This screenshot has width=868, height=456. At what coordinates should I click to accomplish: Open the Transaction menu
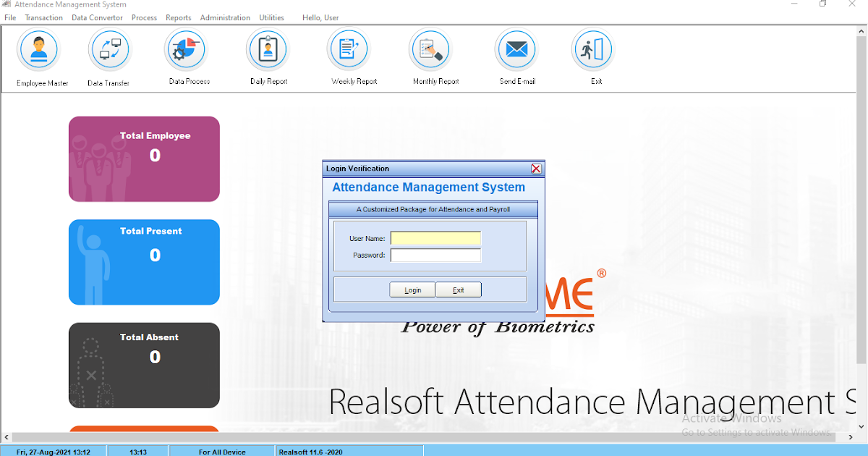coord(43,17)
